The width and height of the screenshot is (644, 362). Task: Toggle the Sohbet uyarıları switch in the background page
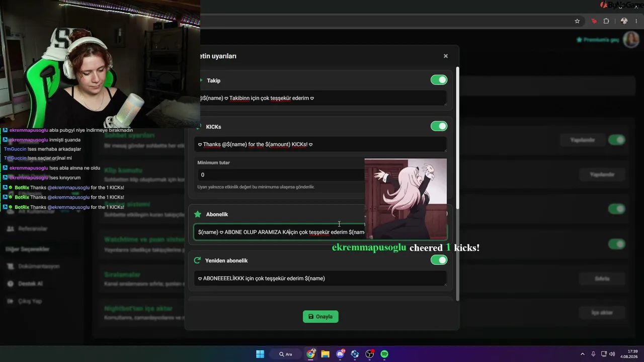617,140
